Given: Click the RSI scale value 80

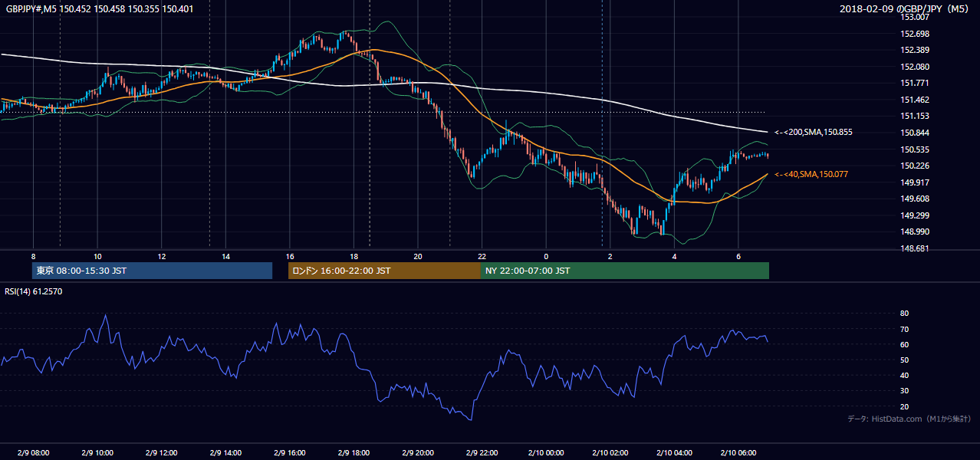Looking at the screenshot, I should coord(904,314).
